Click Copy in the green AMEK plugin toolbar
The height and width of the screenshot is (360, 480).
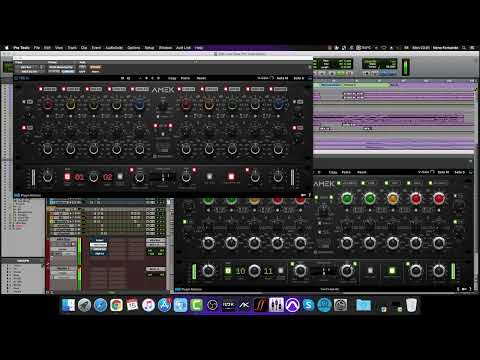pyautogui.click(x=333, y=172)
